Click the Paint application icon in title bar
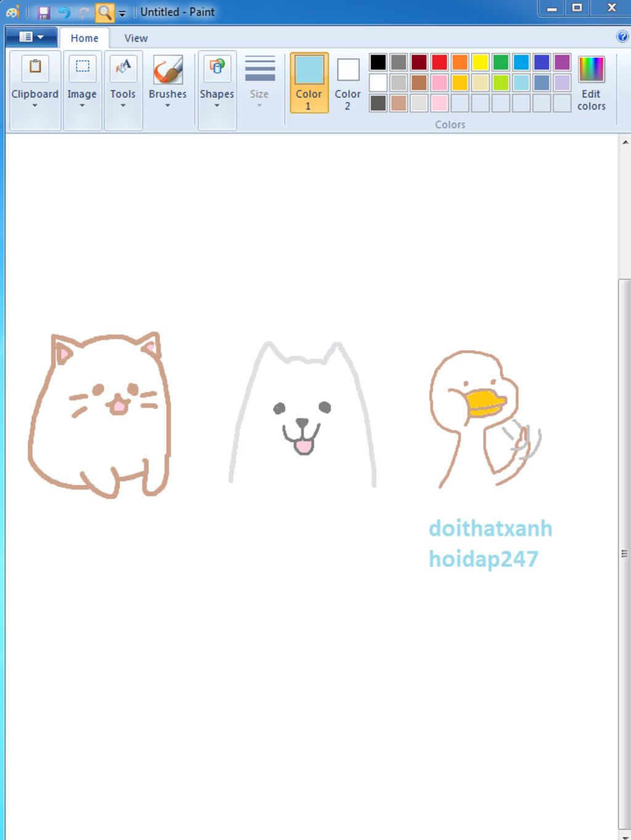Image resolution: width=631 pixels, height=840 pixels. pos(12,12)
